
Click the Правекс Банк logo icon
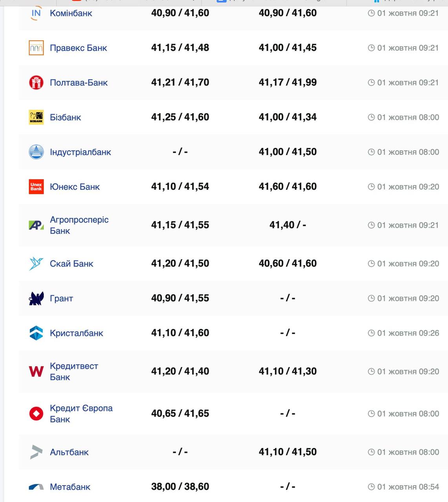tap(36, 48)
